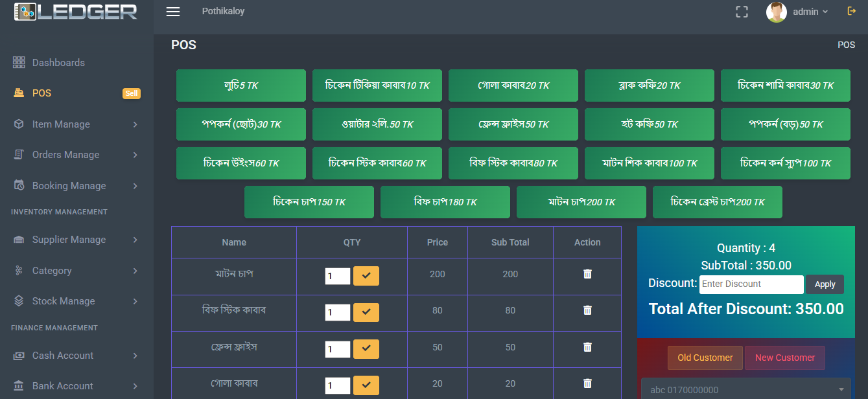Click the logout icon in top bar

coord(852,11)
